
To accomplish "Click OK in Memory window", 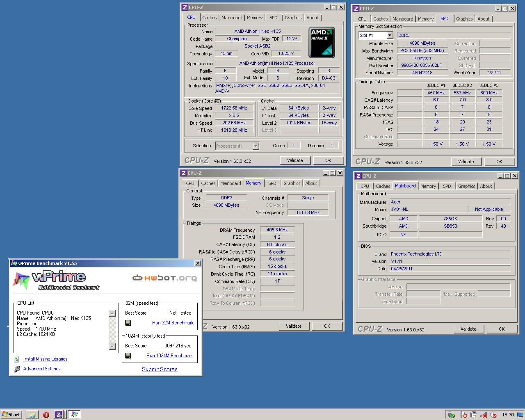I will coord(327,326).
